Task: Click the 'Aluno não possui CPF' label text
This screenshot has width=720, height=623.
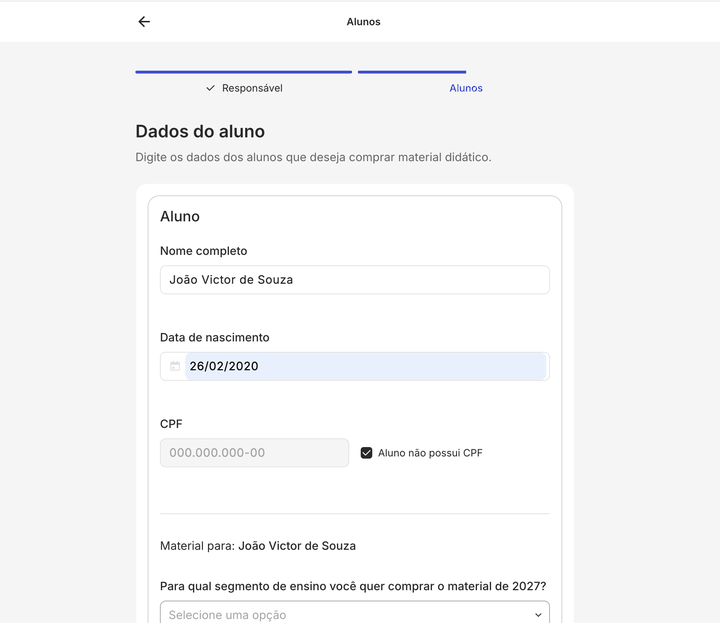Action: tap(430, 453)
